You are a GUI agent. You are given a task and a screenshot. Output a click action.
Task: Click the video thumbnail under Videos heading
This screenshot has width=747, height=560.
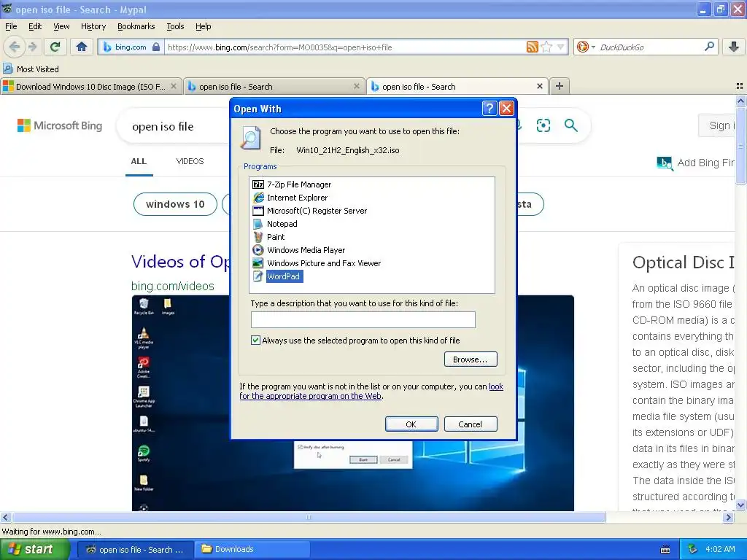click(x=352, y=402)
